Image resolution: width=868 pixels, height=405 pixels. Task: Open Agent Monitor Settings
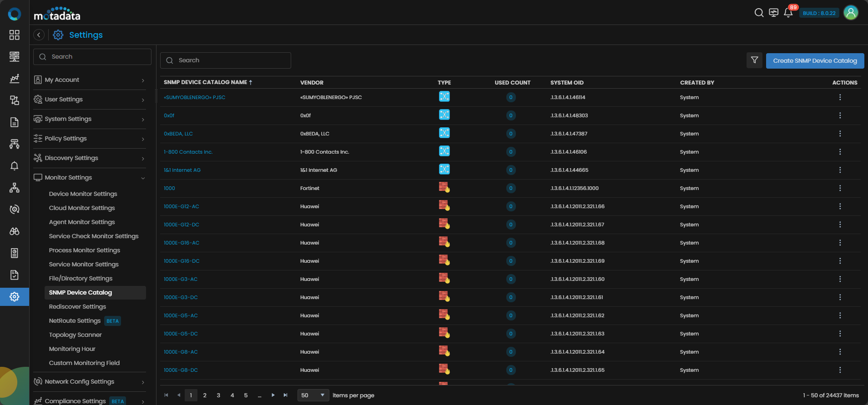point(82,222)
